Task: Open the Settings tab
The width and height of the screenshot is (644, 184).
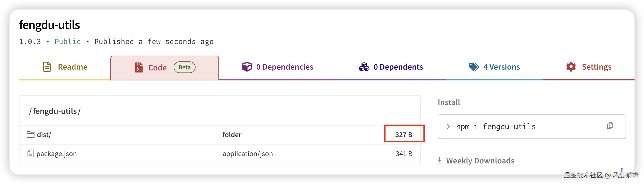Action: (597, 67)
